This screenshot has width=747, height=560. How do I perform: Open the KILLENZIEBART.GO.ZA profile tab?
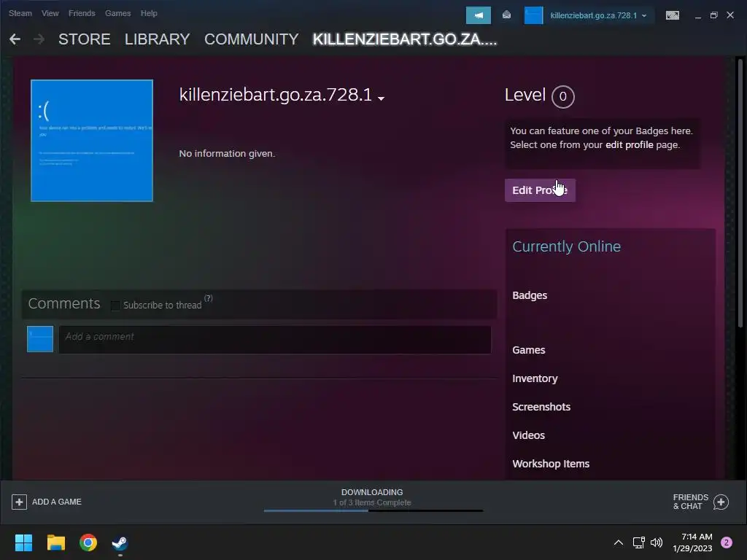(x=405, y=39)
